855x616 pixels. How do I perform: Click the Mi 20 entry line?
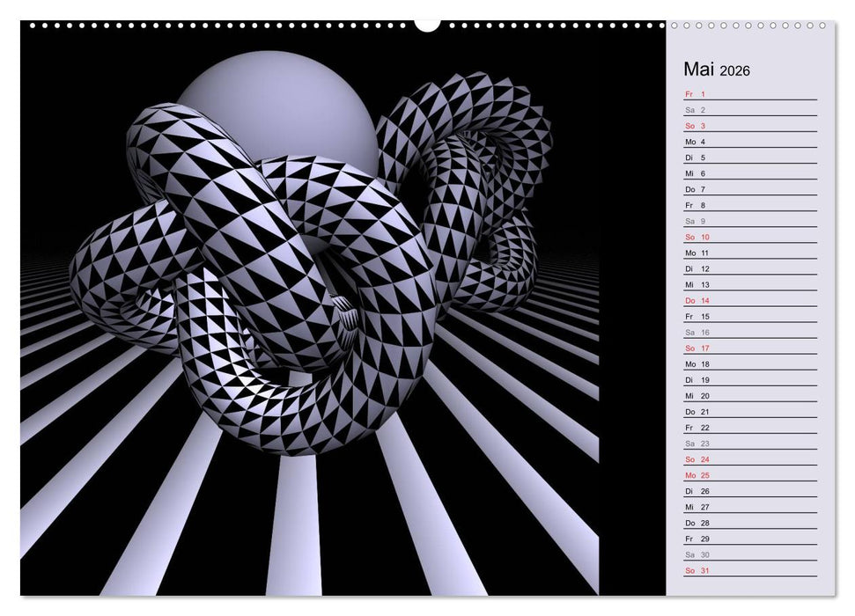click(x=750, y=395)
